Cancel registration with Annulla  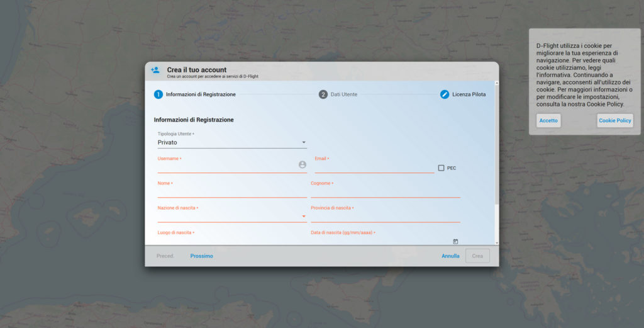[x=450, y=256]
